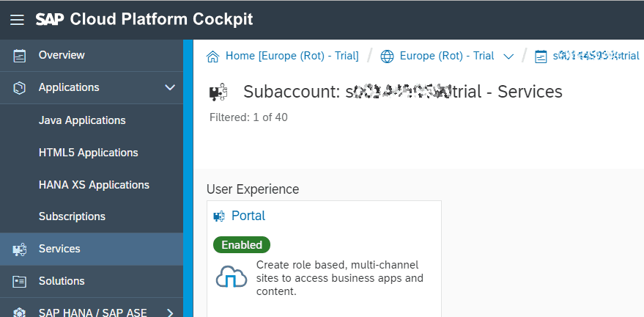Click the Overview clipboard icon

pyautogui.click(x=20, y=55)
